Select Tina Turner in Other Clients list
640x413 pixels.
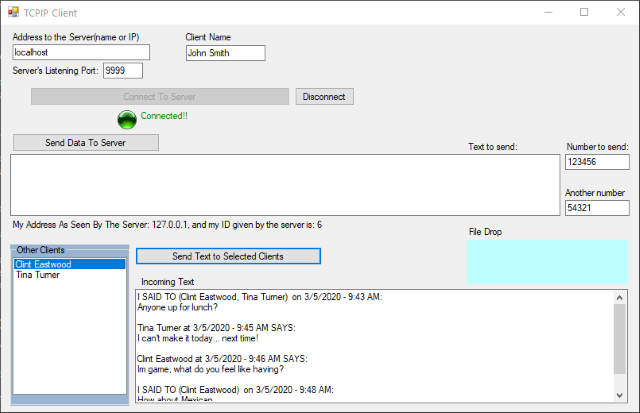coord(69,275)
